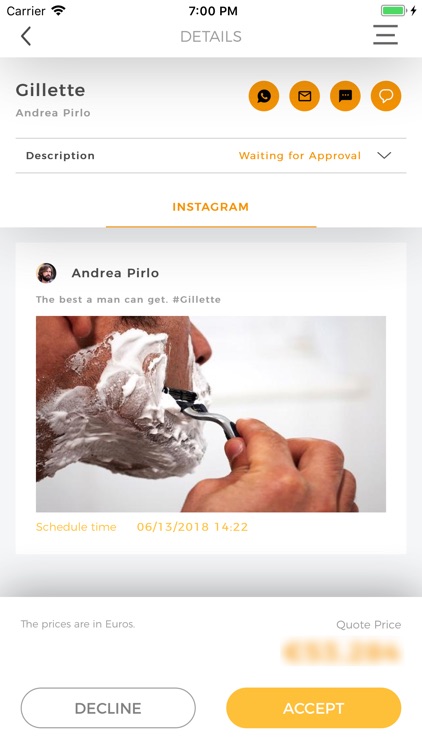Tap the #Gillette caption text

196,300
